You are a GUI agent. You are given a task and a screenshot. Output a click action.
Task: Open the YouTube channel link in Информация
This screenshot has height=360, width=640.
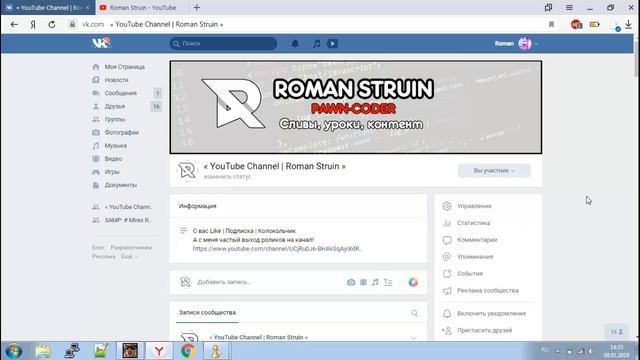click(x=277, y=249)
